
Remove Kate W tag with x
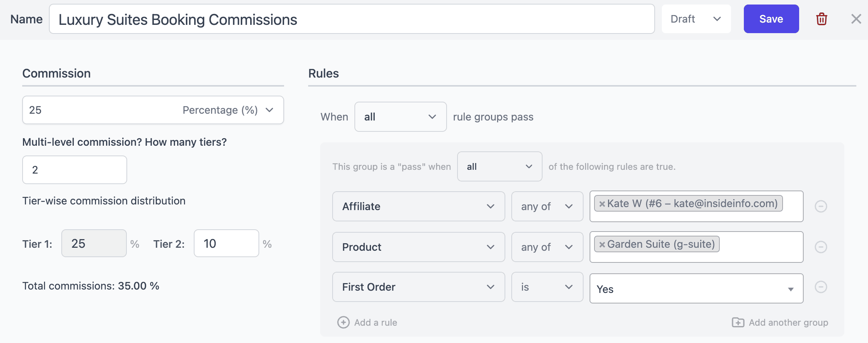602,204
